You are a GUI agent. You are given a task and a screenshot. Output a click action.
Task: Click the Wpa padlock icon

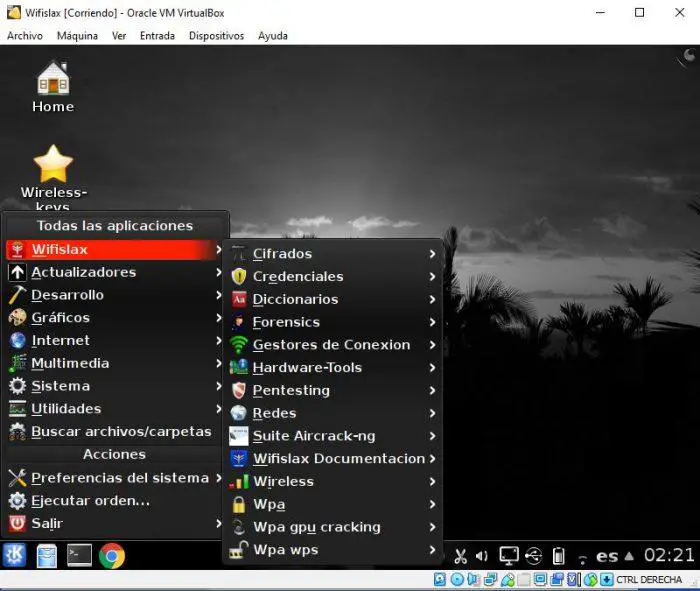tap(239, 504)
